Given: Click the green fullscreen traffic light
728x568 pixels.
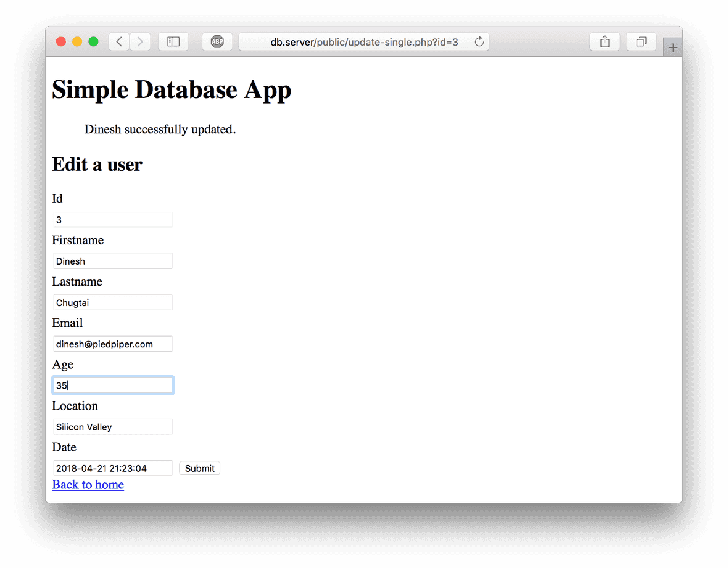Looking at the screenshot, I should 93,41.
